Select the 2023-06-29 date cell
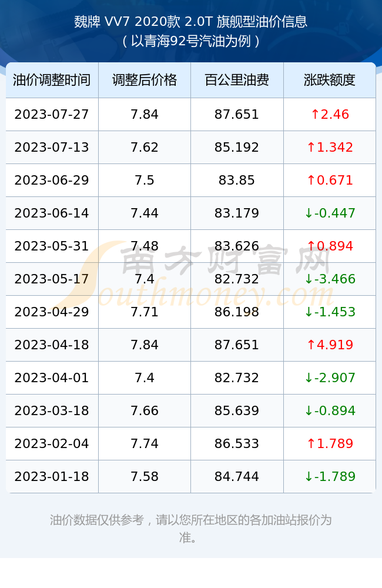 [x=52, y=181]
